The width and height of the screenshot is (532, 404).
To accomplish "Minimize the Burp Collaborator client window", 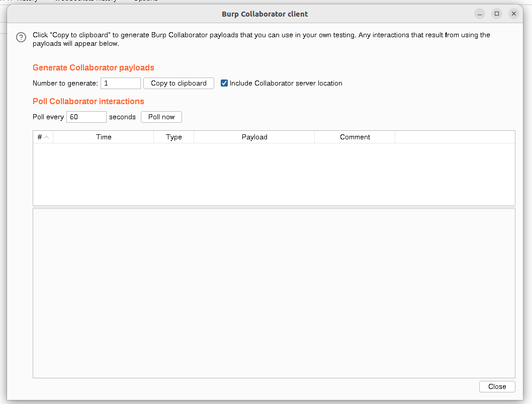I will [479, 14].
